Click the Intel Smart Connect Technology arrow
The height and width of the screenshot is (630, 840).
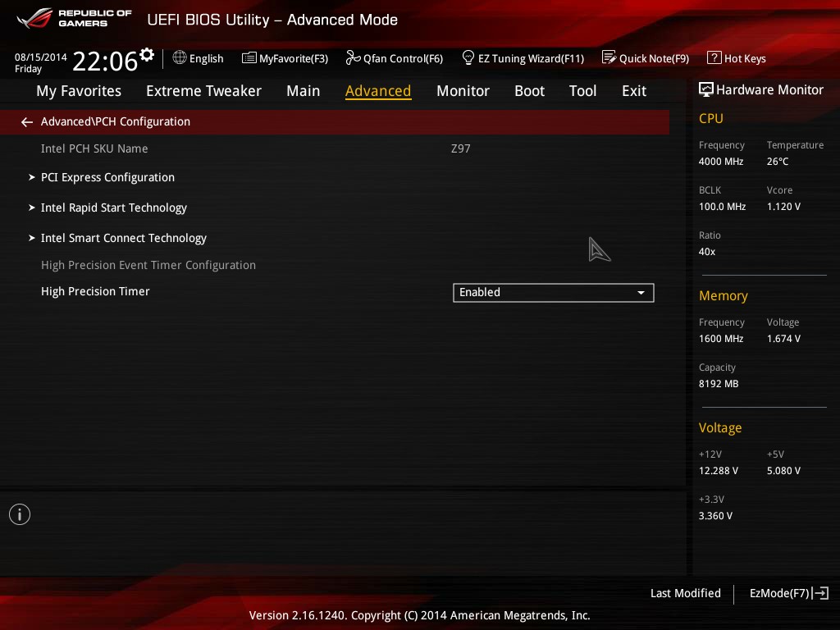click(32, 238)
